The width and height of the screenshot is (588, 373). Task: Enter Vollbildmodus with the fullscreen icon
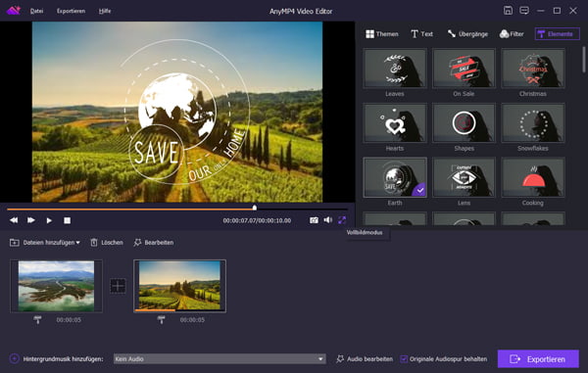(x=342, y=220)
